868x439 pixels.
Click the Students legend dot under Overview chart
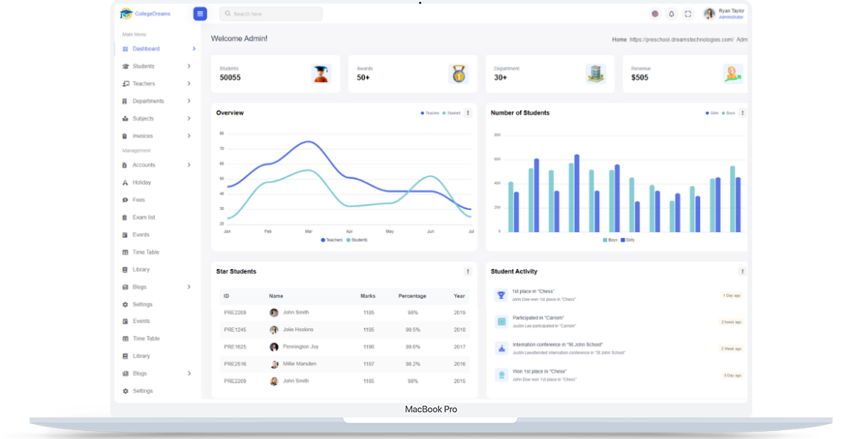(349, 240)
